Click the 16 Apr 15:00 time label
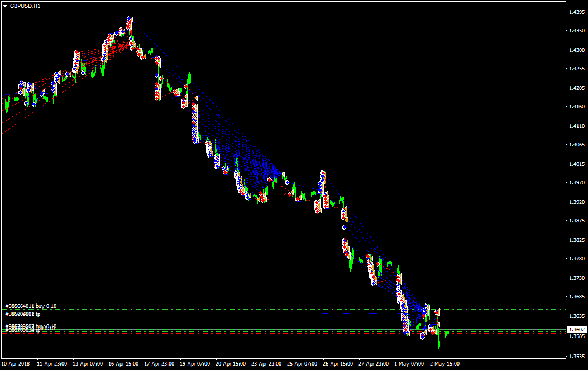The height and width of the screenshot is (370, 588). click(x=123, y=364)
